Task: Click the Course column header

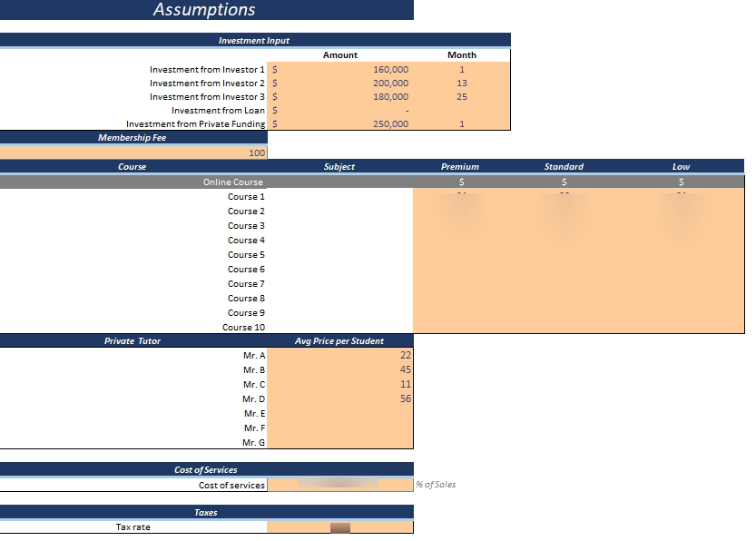Action: [x=133, y=167]
